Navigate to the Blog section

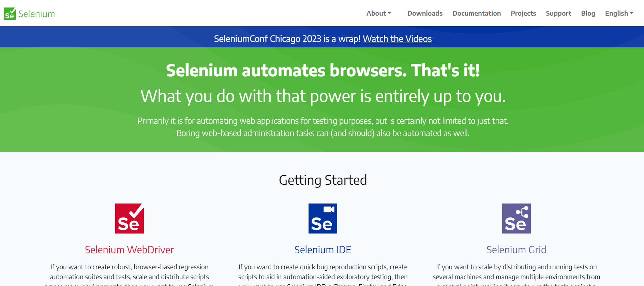pos(588,13)
